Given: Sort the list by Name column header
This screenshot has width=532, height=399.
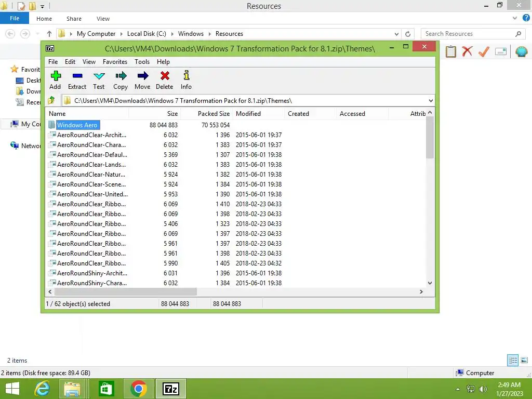Looking at the screenshot, I should point(87,114).
